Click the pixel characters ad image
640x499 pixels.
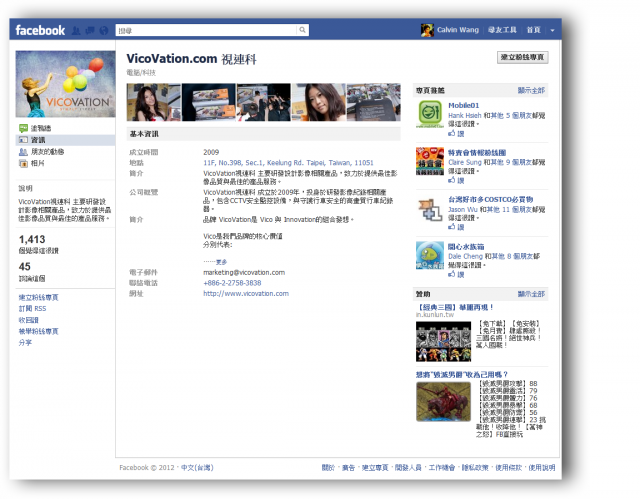point(443,342)
